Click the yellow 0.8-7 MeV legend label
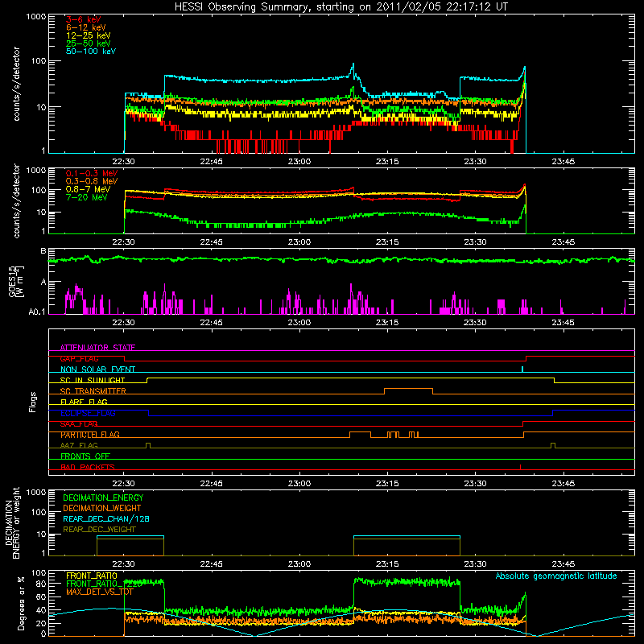Viewport: 644px width, 644px height. (x=88, y=189)
